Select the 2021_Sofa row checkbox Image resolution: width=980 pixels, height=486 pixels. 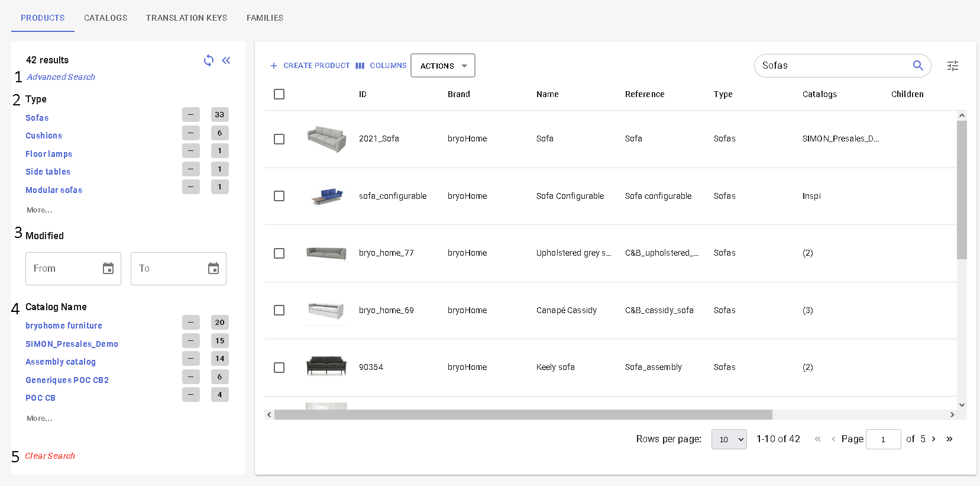tap(279, 139)
